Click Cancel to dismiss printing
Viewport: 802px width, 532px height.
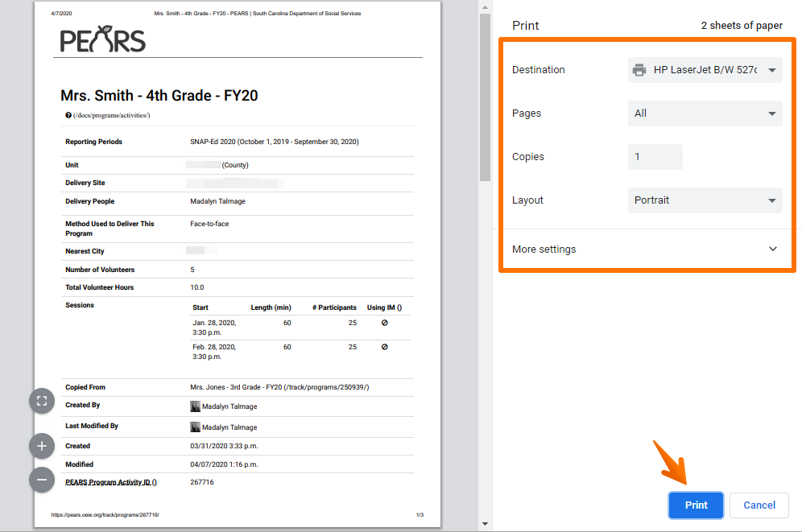[x=758, y=505]
